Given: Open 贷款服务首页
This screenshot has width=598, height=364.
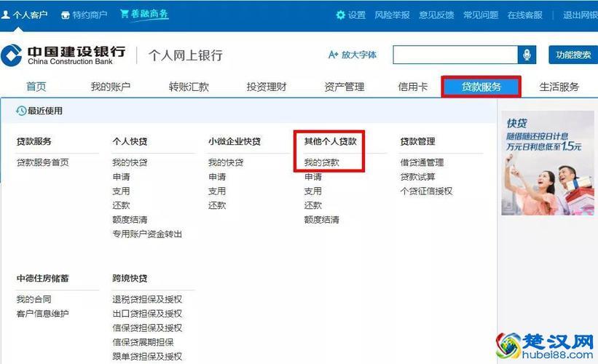Looking at the screenshot, I should click(43, 162).
